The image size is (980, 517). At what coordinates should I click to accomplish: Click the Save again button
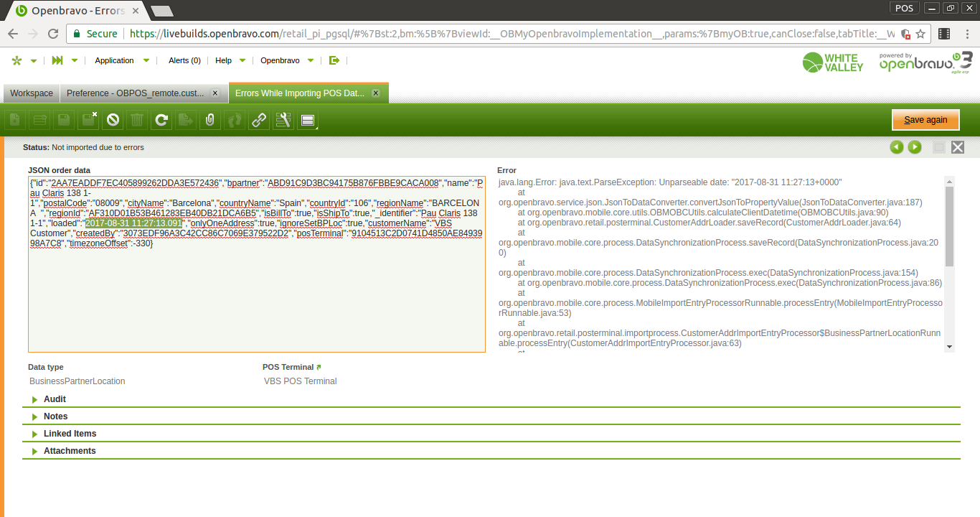click(x=925, y=120)
